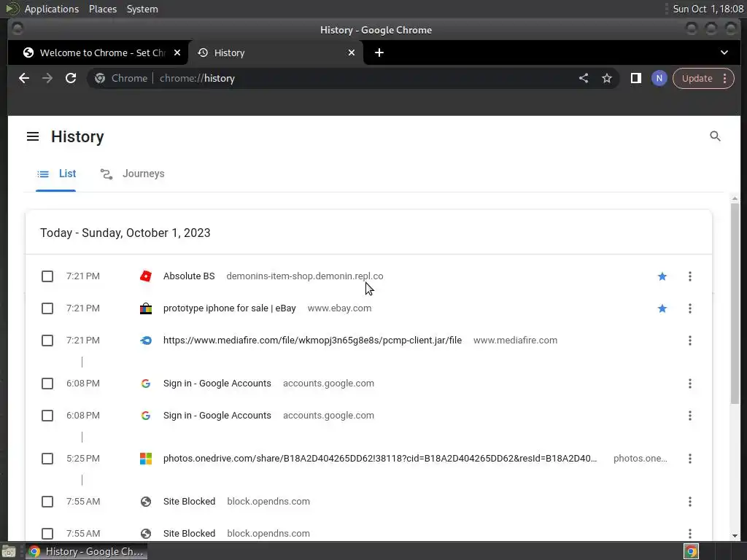Click the www.ebay.com domain text
This screenshot has height=560, width=747.
pos(339,308)
